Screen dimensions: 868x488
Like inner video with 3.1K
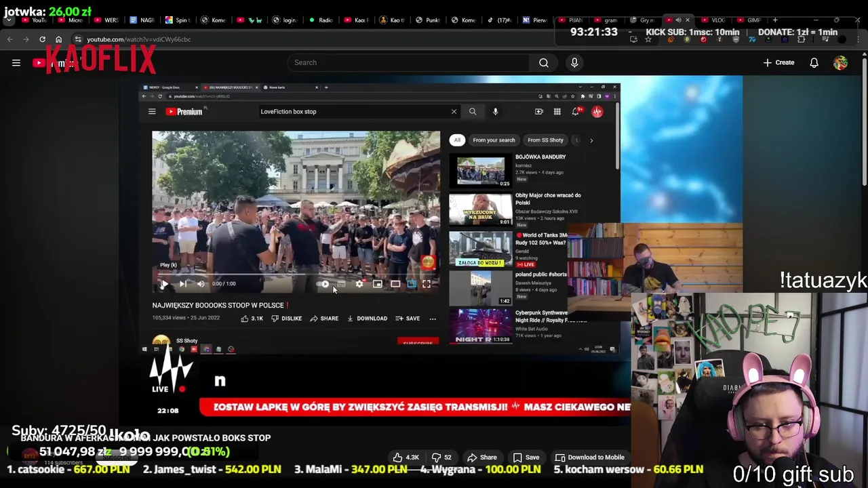(252, 319)
